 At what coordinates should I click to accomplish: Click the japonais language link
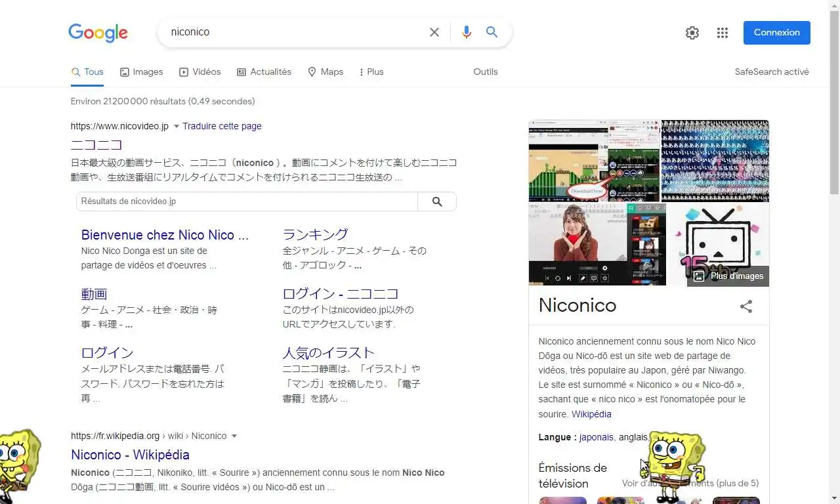tap(597, 437)
